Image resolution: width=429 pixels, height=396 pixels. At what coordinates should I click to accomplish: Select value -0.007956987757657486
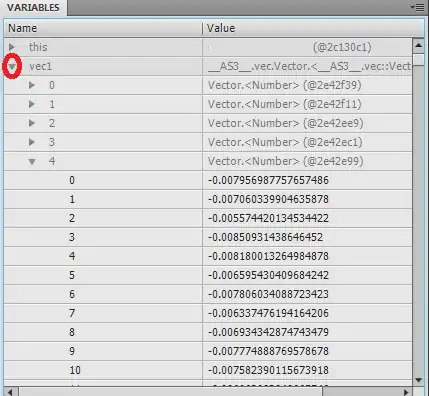click(268, 180)
